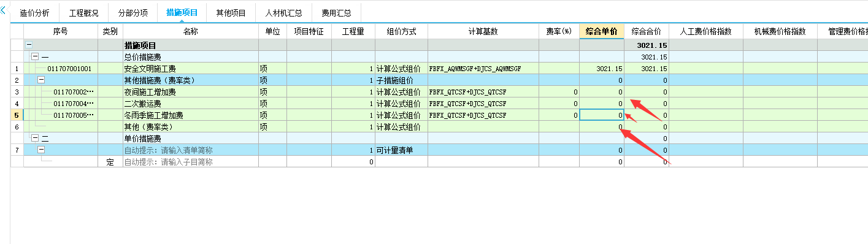Click the 综合单价 cell for 冬雨季施工增加费
The height and width of the screenshot is (244, 868).
[x=602, y=115]
